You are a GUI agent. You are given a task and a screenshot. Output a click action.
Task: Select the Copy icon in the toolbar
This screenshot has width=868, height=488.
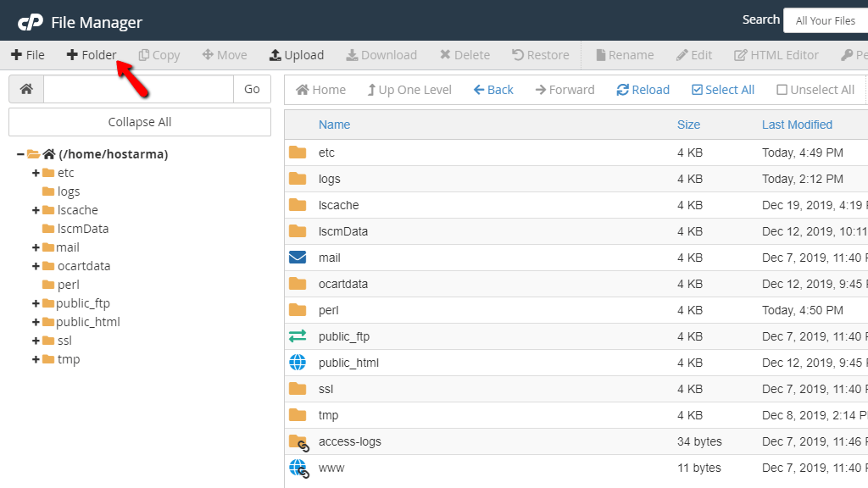(x=159, y=54)
